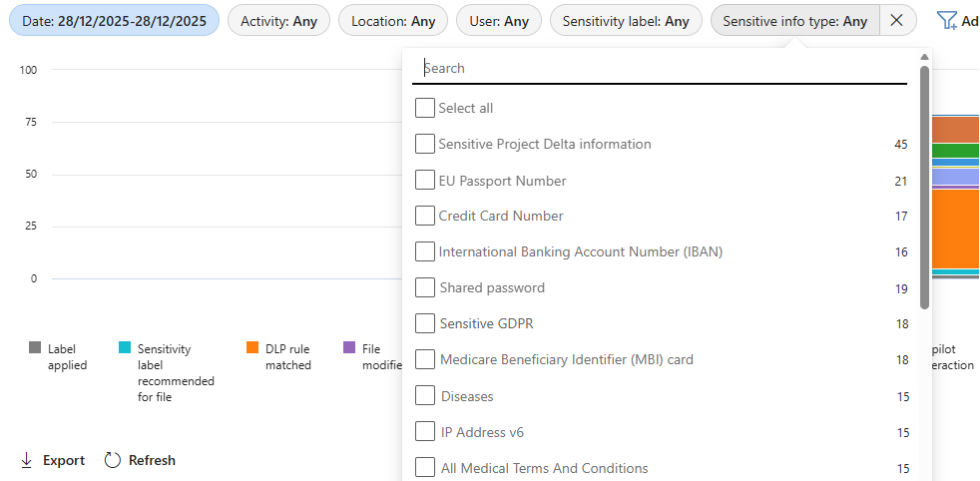Screen dimensions: 980x481
Task: Click the orange DLP rule matched swatch
Action: 252,348
